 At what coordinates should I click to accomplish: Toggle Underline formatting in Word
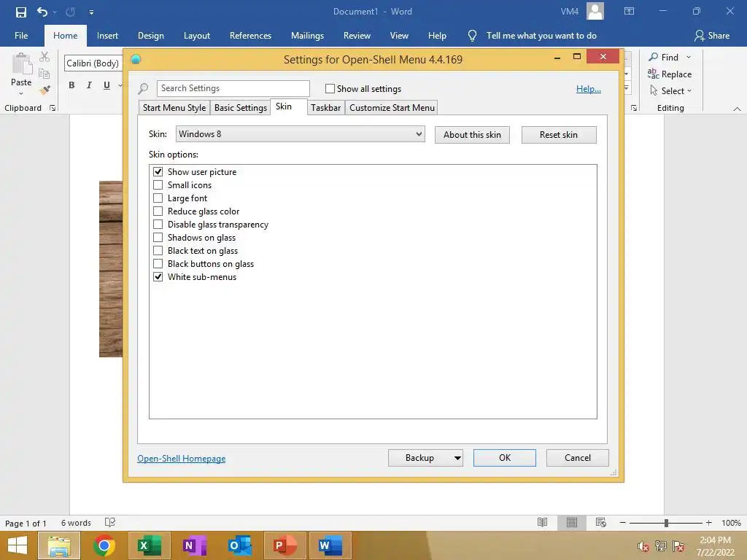click(x=107, y=85)
